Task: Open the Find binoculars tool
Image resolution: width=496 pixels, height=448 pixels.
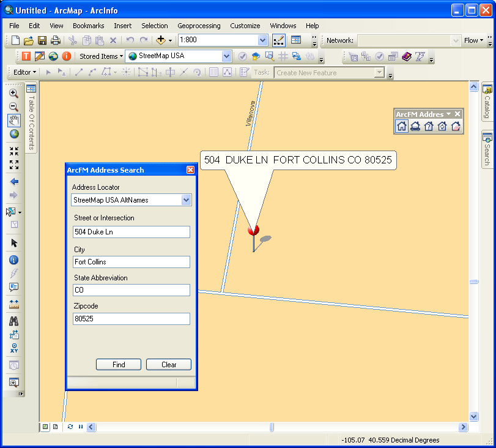Action: (x=13, y=321)
